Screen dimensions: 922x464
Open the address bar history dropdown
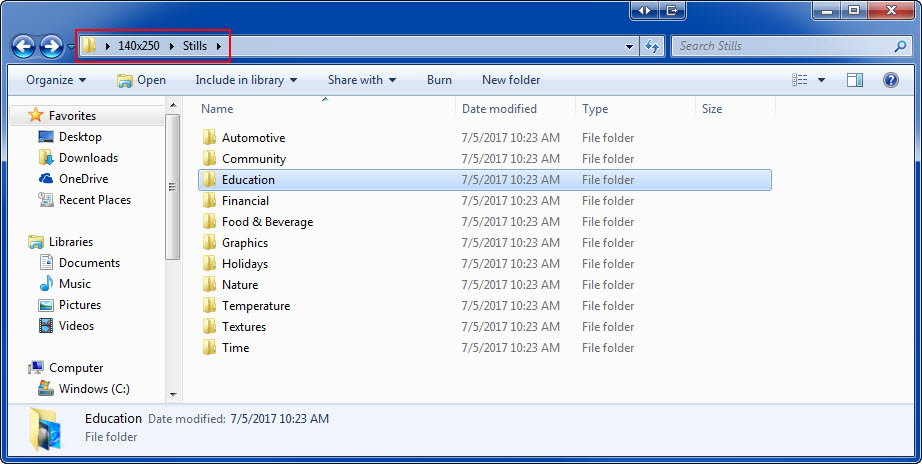point(629,46)
